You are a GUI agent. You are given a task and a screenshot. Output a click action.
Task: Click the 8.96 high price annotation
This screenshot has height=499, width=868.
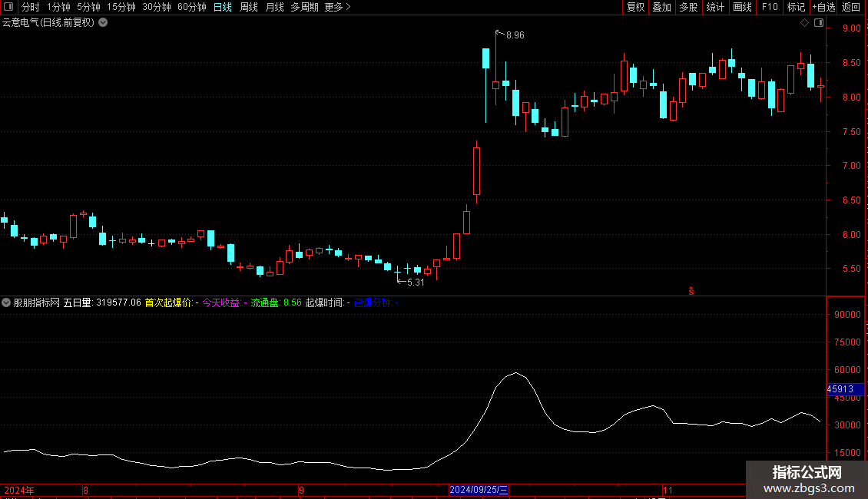pos(515,35)
